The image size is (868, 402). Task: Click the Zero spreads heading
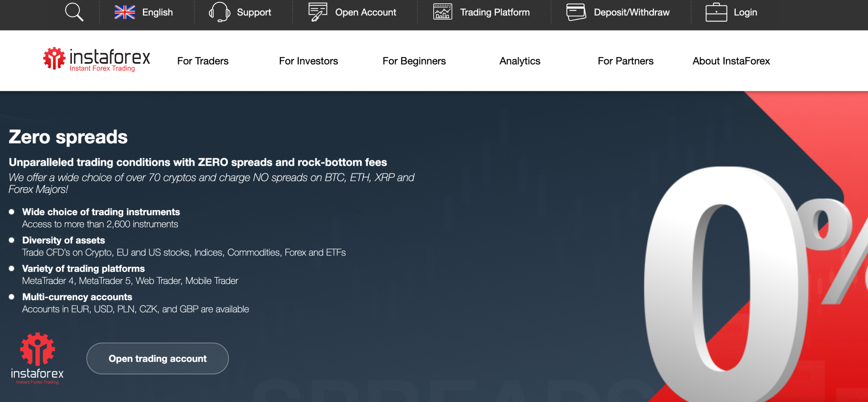[x=68, y=137]
